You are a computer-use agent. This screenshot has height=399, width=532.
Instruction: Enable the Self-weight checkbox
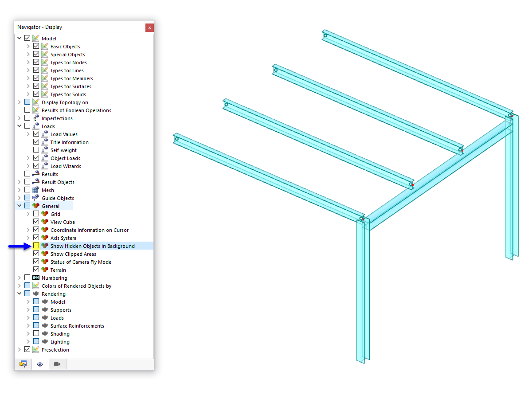(36, 150)
